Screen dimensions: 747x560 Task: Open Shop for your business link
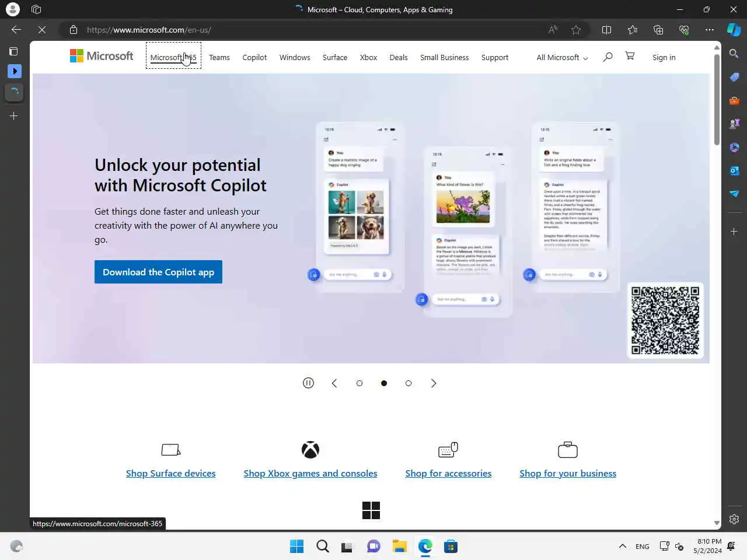568,473
